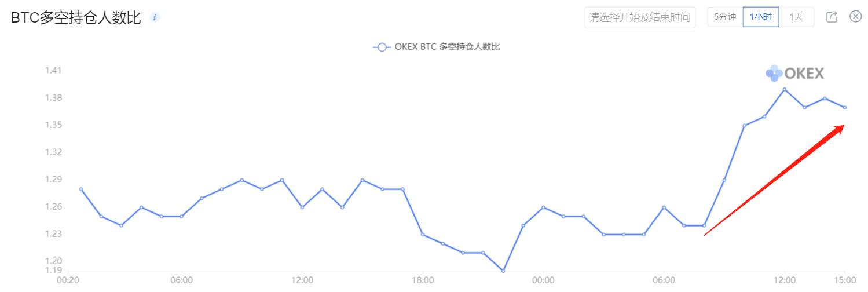868x292 pixels.
Task: Click the BTC多空持仓人数比 chart title
Action: 76,17
